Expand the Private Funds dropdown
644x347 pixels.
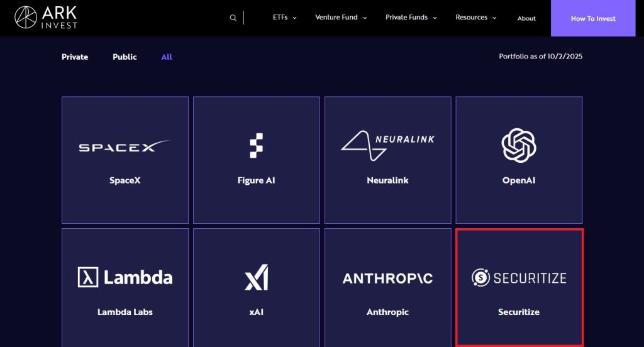point(411,18)
